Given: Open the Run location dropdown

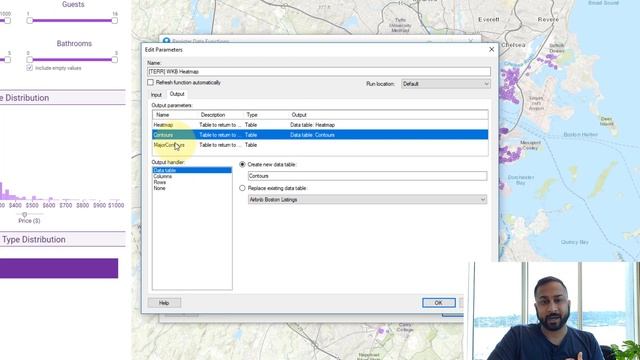Looking at the screenshot, I should pyautogui.click(x=446, y=84).
